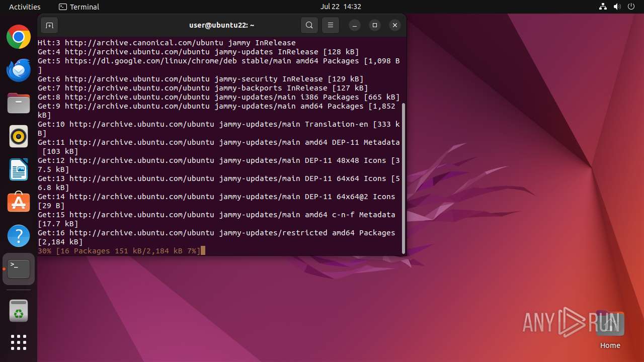Screen dimensions: 644x362
Task: Launch Rhythmbox music player
Action: [x=19, y=136]
